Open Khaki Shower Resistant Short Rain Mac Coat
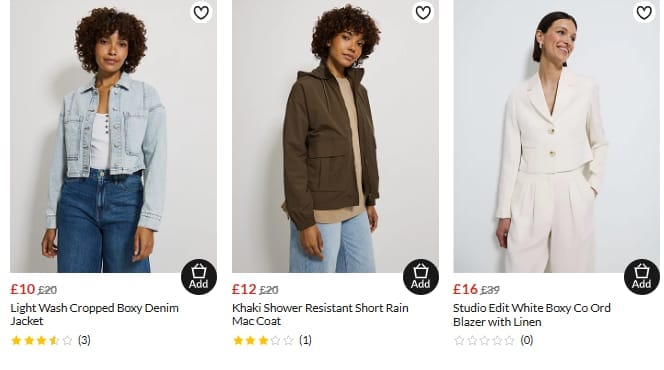The image size is (664, 370). pyautogui.click(x=320, y=314)
